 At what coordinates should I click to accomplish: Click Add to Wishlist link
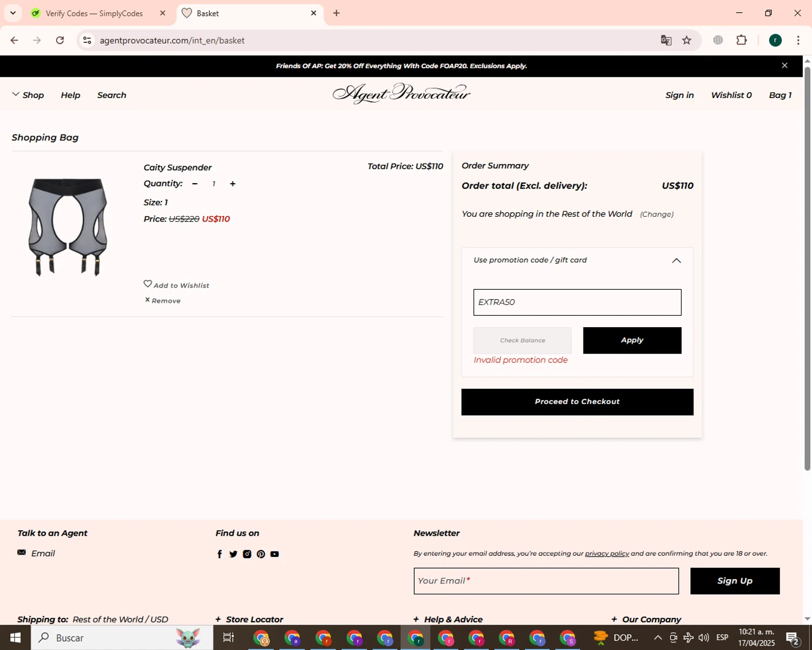pos(181,285)
